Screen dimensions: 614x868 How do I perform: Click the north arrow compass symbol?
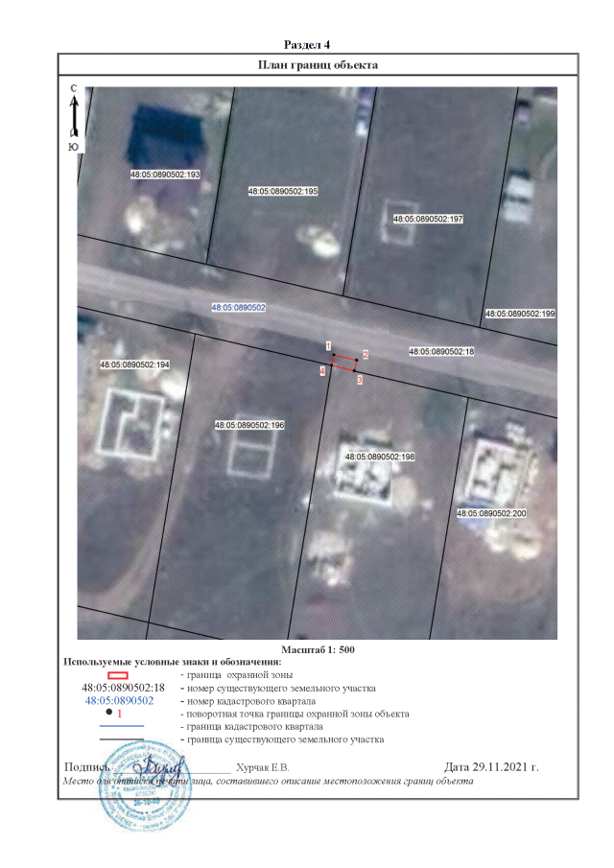tap(73, 119)
